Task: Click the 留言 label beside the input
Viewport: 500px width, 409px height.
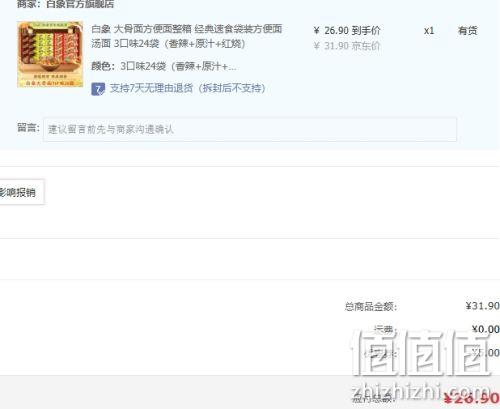Action: 28,128
